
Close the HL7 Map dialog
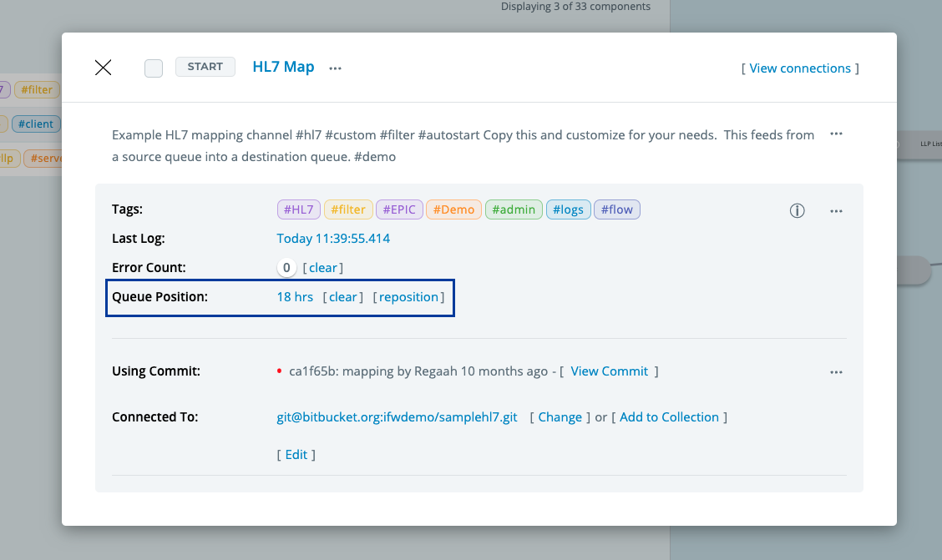103,68
